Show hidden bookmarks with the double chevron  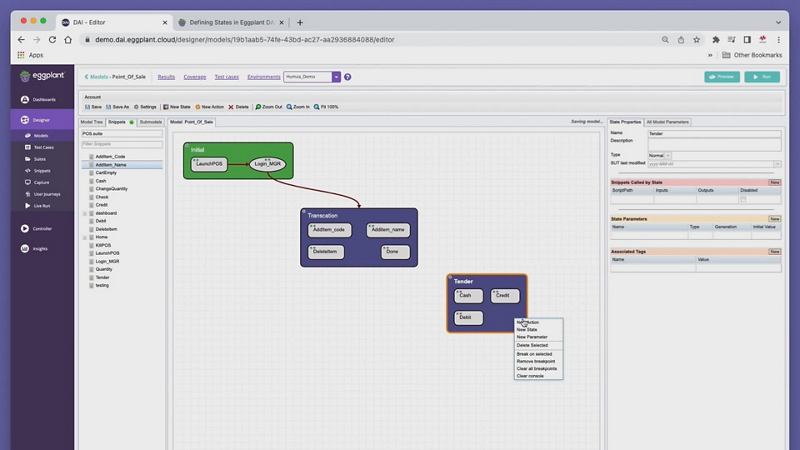point(710,55)
